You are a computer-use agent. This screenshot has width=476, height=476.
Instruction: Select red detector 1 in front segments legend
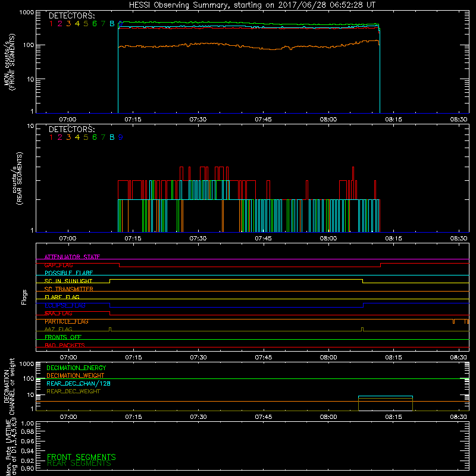[x=51, y=23]
